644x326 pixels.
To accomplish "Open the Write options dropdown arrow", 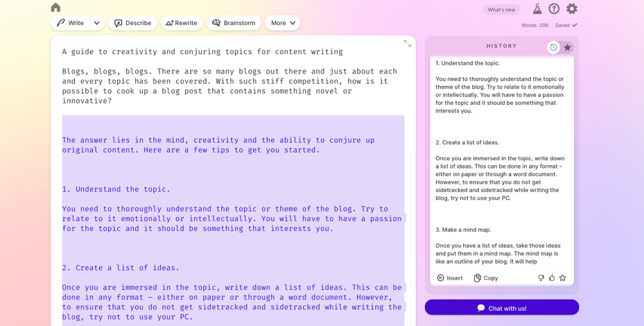I will tap(97, 23).
